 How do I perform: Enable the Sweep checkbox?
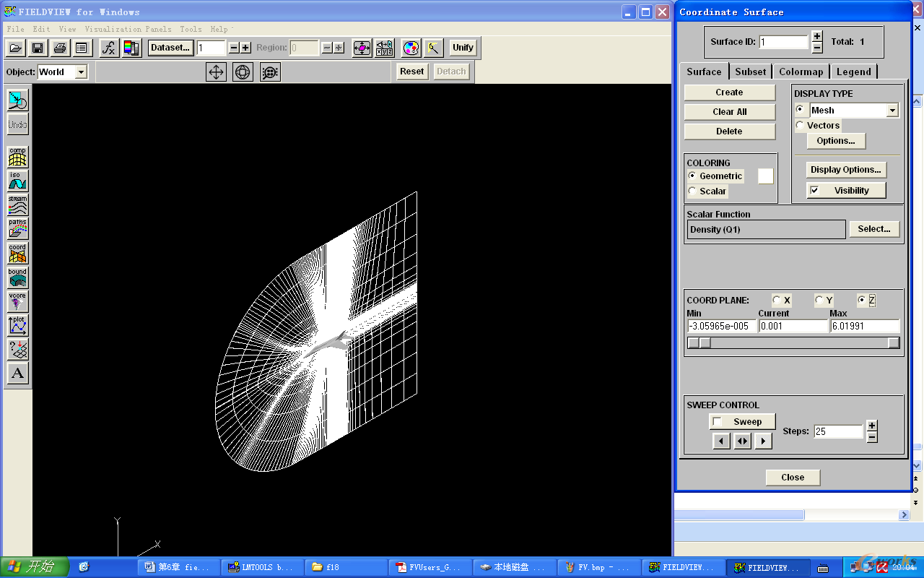[x=717, y=422]
